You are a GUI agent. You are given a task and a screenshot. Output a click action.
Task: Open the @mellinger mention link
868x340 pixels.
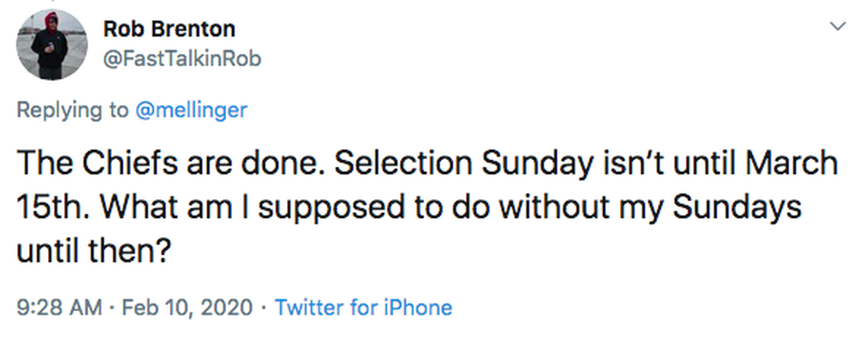191,110
